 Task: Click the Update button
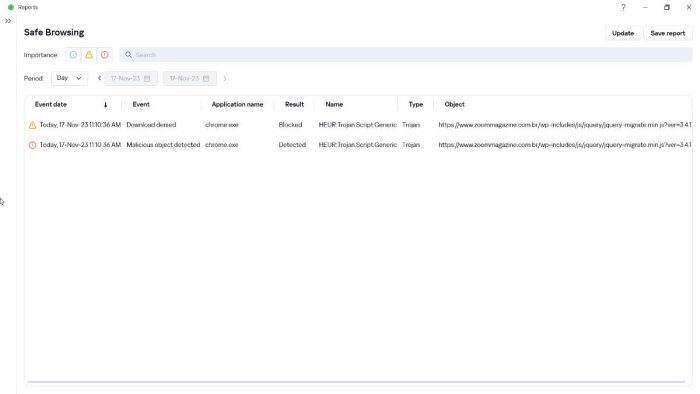(x=623, y=33)
